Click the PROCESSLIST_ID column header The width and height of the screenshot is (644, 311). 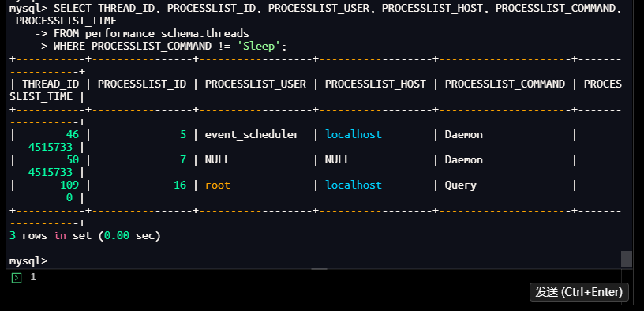click(x=142, y=84)
